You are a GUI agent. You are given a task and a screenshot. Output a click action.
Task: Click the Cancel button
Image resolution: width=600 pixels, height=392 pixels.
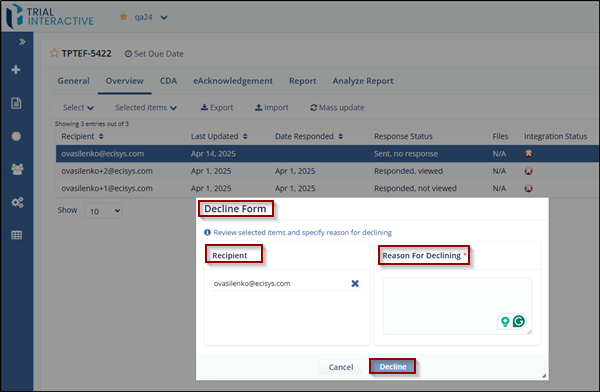[341, 367]
